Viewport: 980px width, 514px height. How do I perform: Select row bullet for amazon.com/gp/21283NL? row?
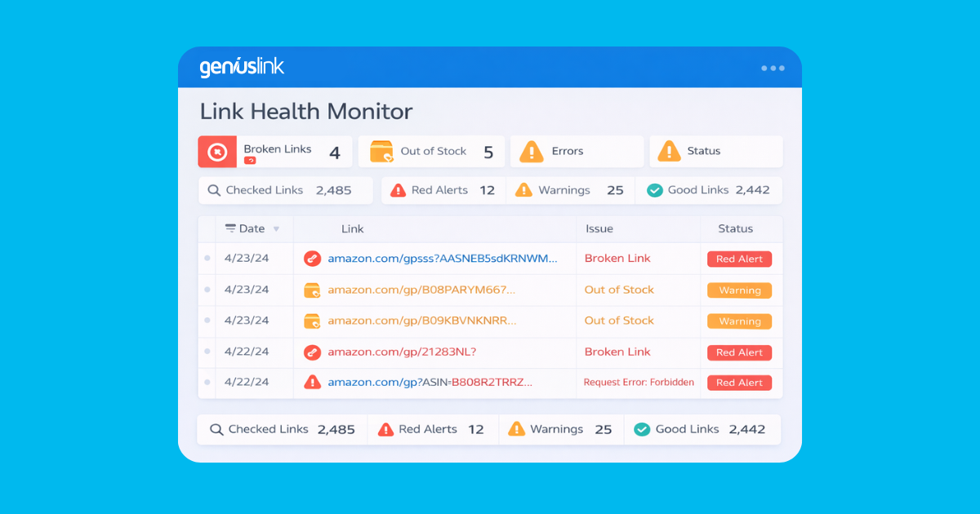tap(207, 352)
